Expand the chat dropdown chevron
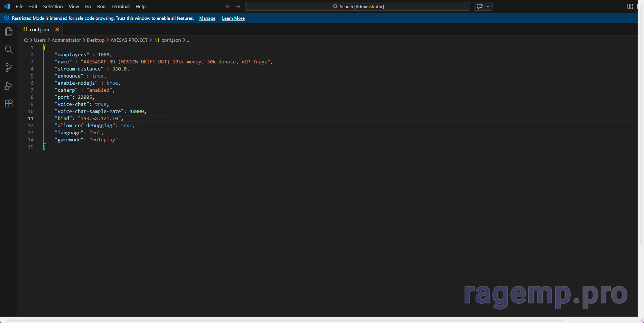644x323 pixels. 488,6
